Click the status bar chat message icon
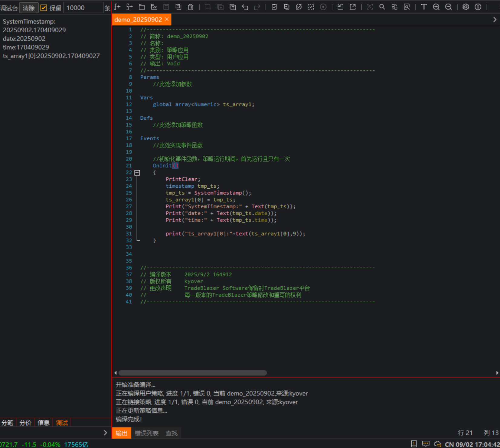Screen dimensions: 500x448 426,444
